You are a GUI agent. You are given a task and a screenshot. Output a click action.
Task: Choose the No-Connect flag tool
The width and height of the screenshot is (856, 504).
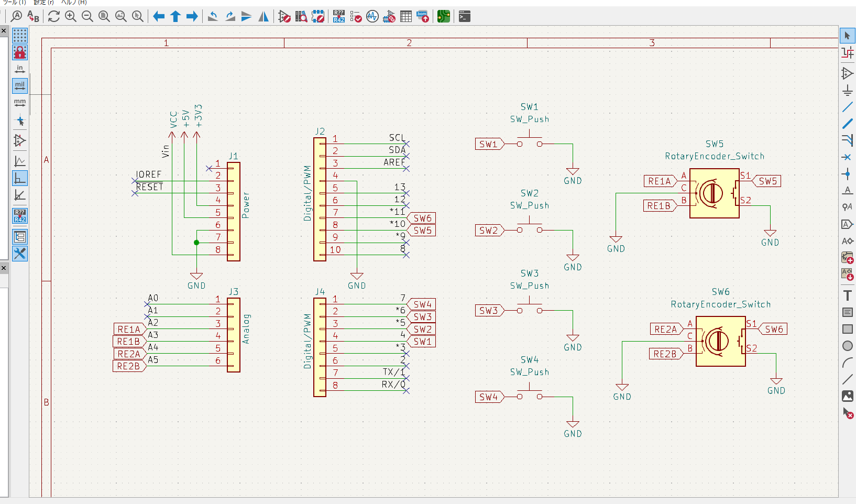[847, 157]
